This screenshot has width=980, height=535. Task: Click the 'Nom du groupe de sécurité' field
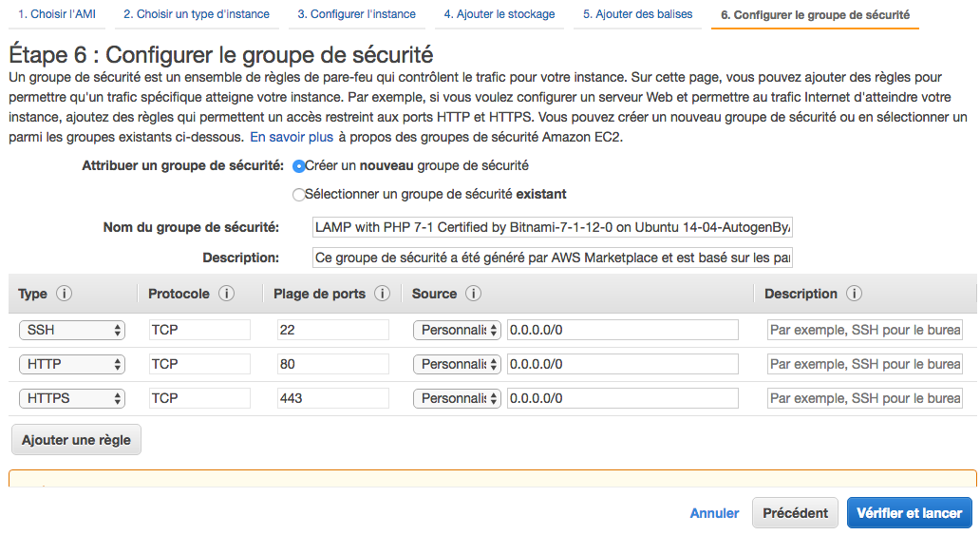click(552, 228)
